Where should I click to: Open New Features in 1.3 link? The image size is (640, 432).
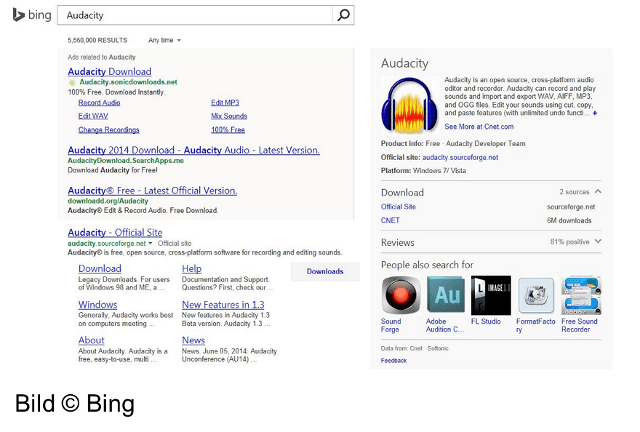[x=223, y=305]
